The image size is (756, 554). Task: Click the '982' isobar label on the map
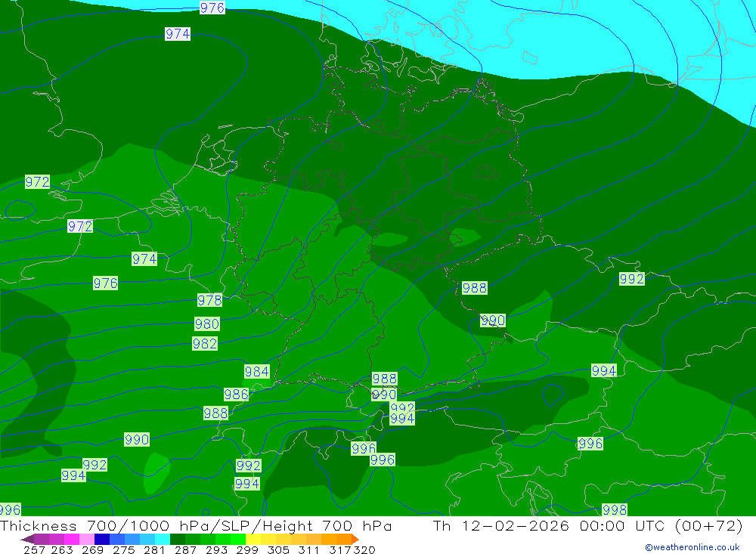(205, 344)
